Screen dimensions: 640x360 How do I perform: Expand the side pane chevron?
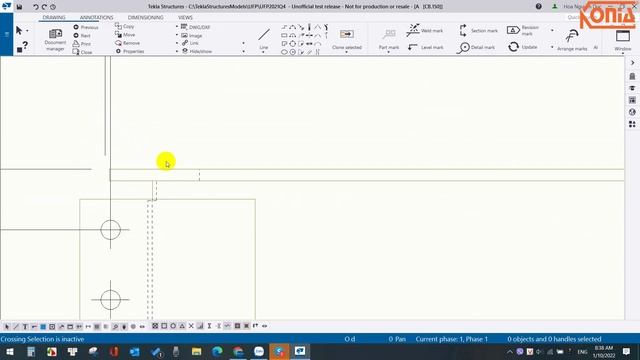click(x=632, y=63)
